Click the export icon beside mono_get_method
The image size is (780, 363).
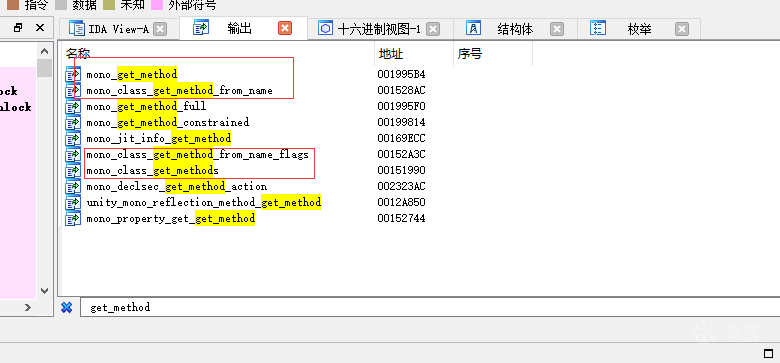[73, 75]
